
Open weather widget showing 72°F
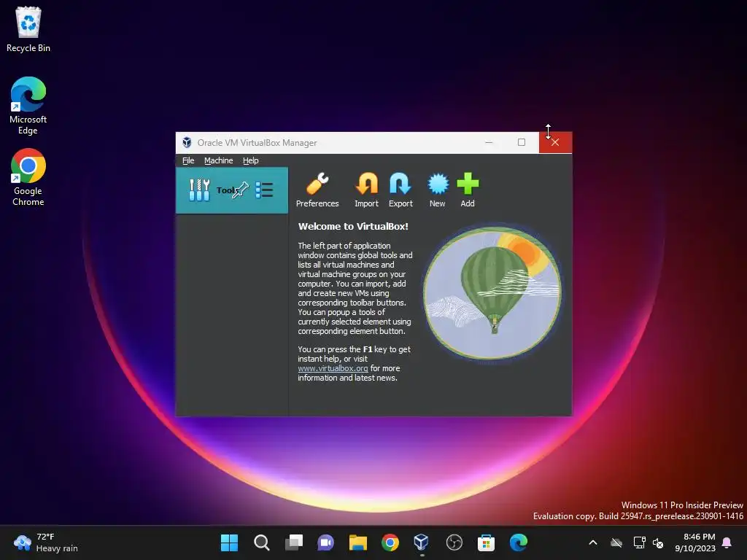click(46, 542)
